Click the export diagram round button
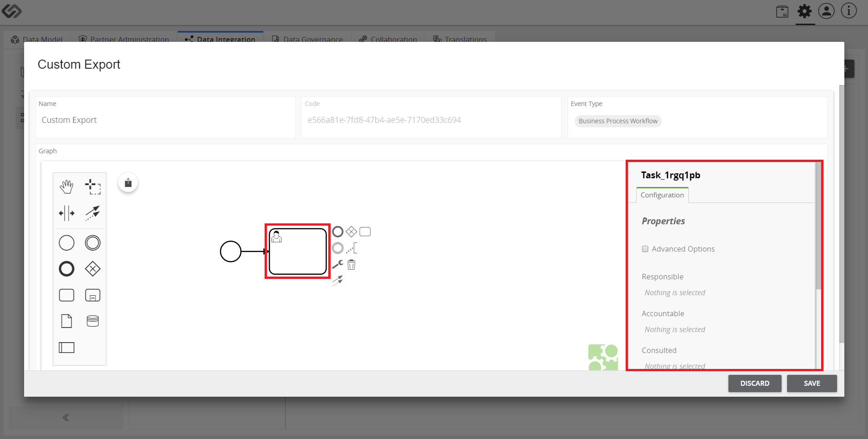868x439 pixels. point(128,182)
